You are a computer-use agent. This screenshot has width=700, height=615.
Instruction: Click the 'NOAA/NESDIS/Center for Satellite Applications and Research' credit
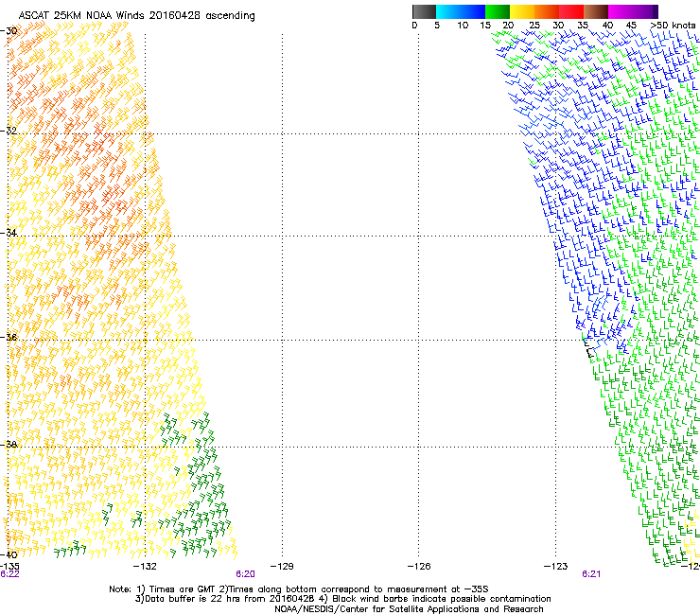pyautogui.click(x=409, y=609)
